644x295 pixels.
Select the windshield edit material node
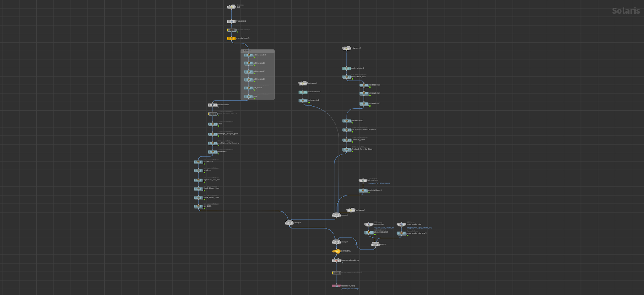point(198,162)
